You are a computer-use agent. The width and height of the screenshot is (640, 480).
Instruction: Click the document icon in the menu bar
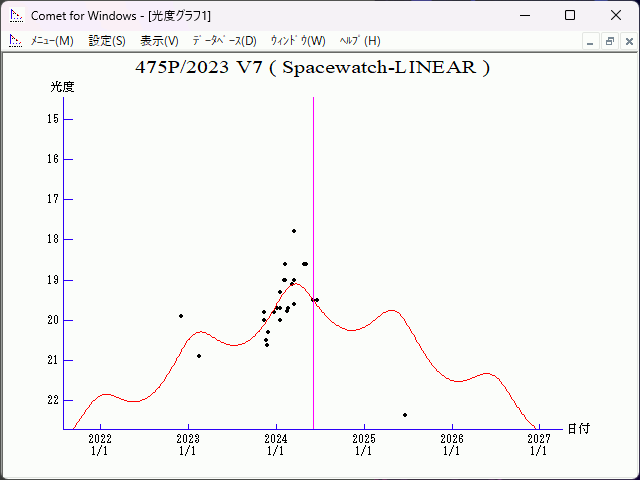pos(15,41)
